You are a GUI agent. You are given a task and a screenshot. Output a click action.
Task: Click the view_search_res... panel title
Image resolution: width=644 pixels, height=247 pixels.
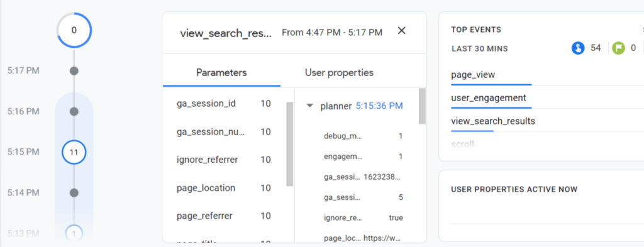pos(226,34)
